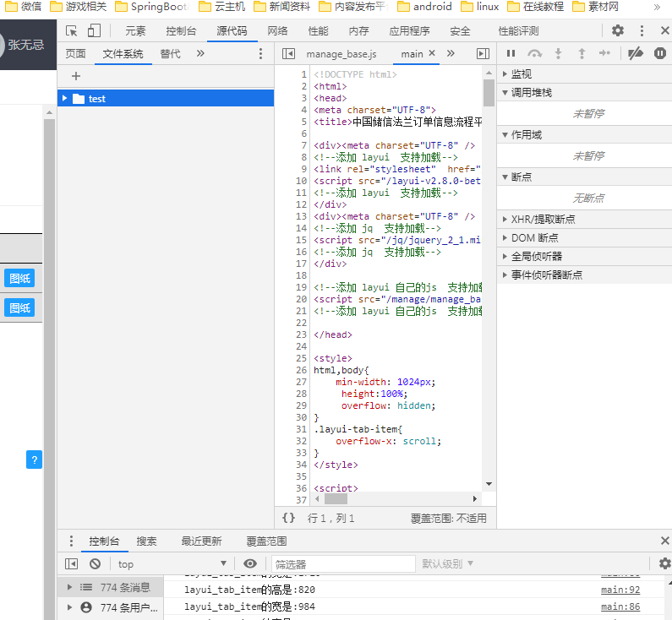672x620 pixels.
Task: Click the step over function icon
Action: point(534,53)
